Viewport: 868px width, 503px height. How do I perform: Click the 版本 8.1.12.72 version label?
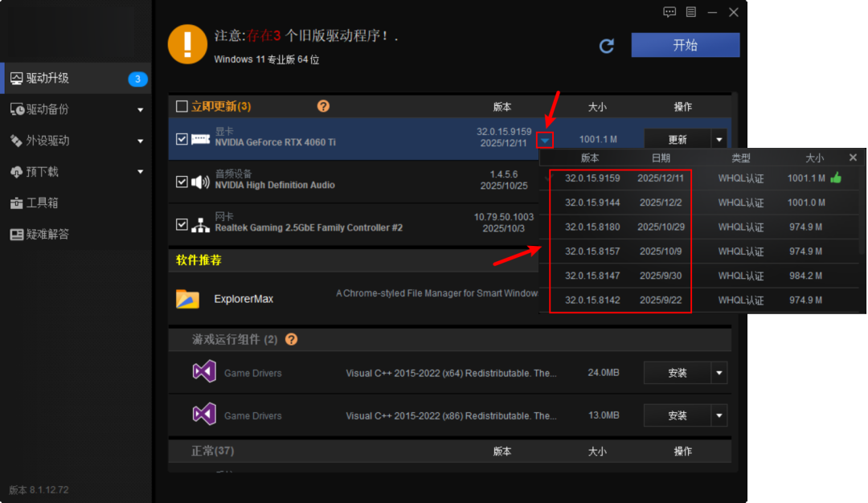click(x=39, y=489)
